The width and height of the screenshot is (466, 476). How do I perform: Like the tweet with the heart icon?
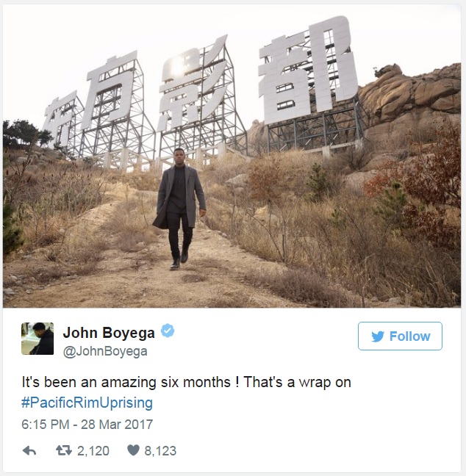point(133,450)
